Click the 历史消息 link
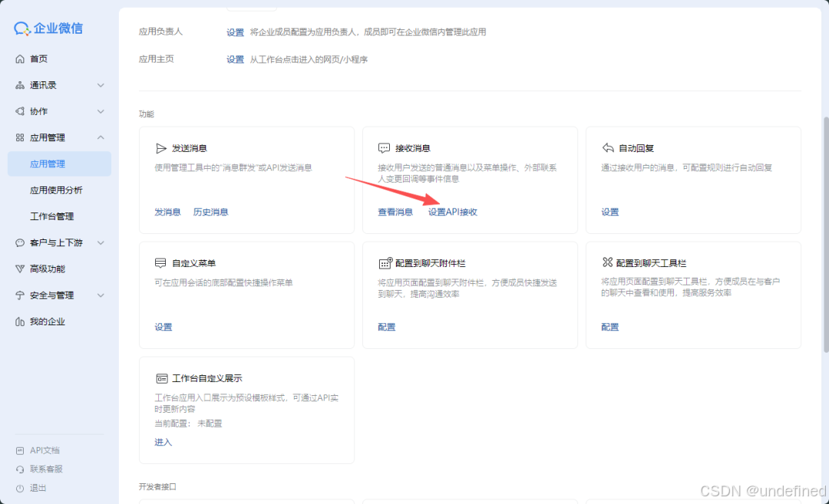This screenshot has height=504, width=829. (210, 212)
